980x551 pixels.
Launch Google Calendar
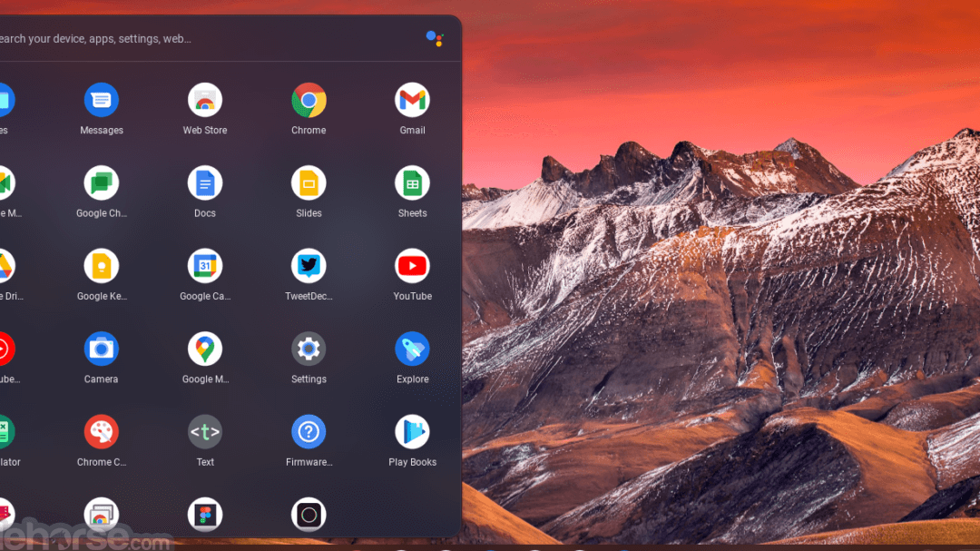point(205,267)
